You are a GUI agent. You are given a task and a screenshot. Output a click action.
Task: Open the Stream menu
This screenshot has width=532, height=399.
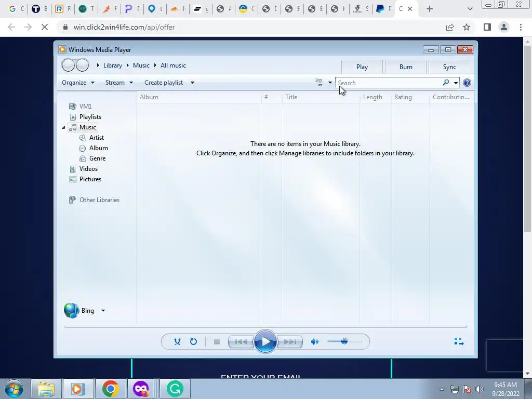119,83
